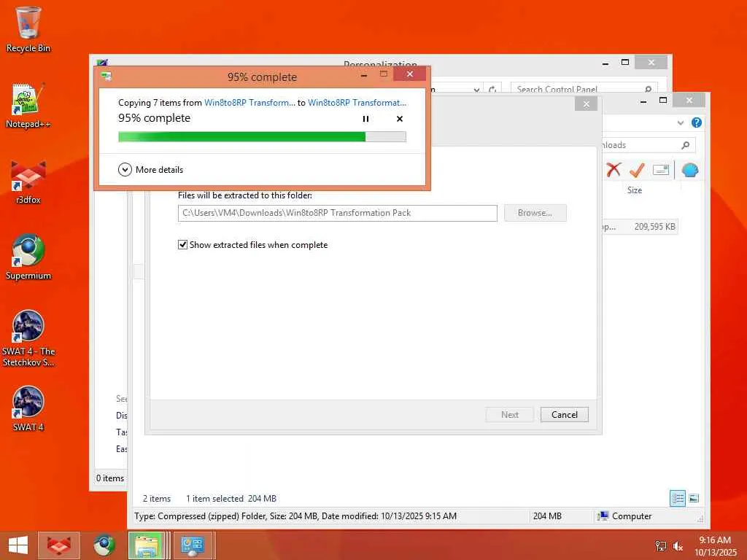
Task: Expand More details in copy dialog
Action: pyautogui.click(x=150, y=169)
